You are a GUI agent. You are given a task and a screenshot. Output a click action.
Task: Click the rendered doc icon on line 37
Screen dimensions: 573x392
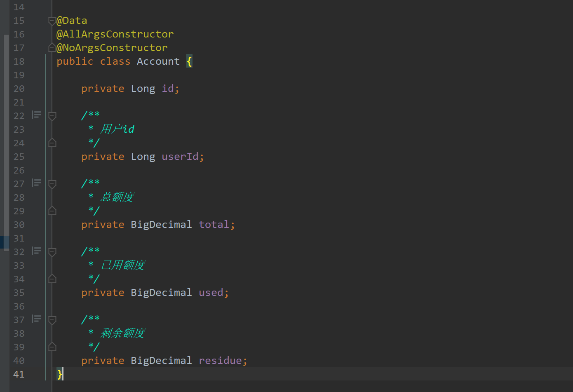tap(37, 319)
